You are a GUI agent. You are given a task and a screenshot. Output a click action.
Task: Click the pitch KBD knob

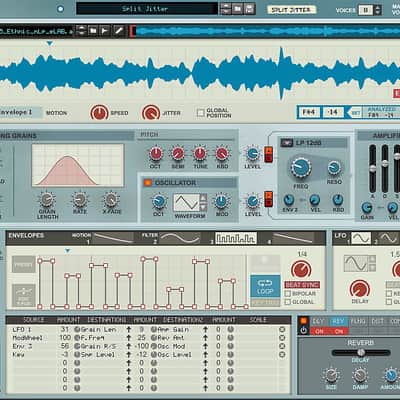[222, 154]
